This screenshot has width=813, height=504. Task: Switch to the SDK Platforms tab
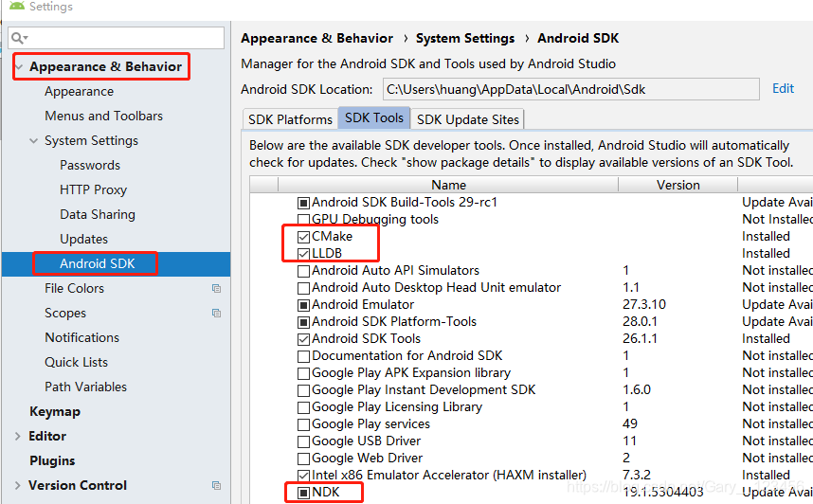coord(290,119)
